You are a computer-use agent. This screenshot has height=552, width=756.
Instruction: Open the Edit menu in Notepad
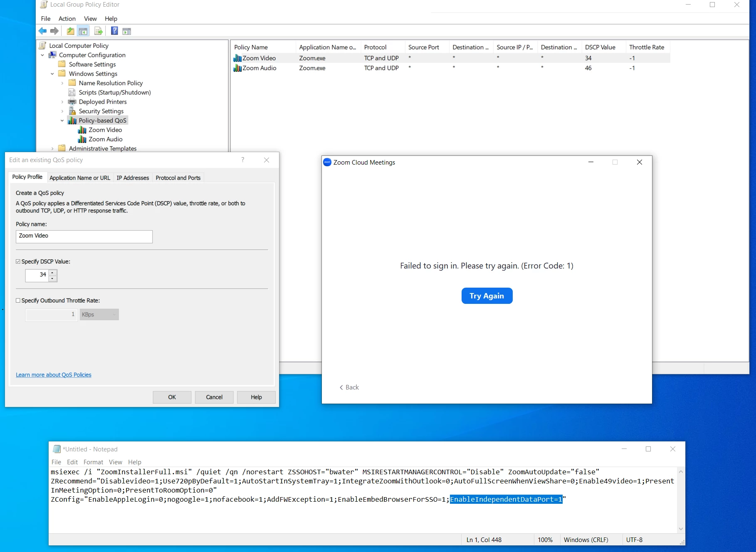72,462
